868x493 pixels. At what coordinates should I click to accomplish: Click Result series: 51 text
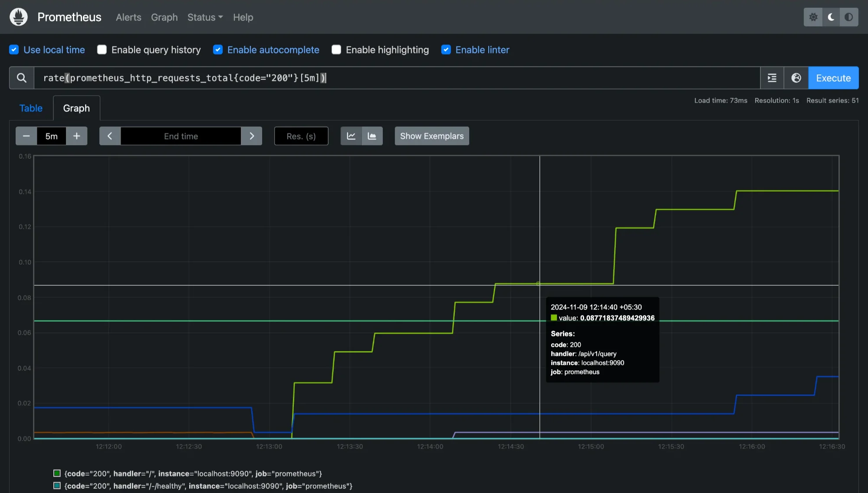tap(832, 101)
